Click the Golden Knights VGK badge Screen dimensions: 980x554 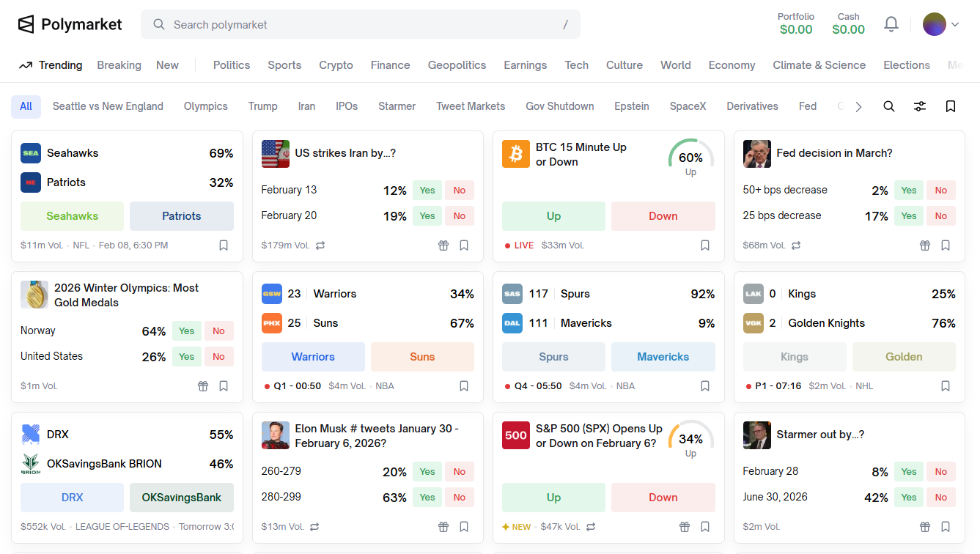(x=754, y=323)
